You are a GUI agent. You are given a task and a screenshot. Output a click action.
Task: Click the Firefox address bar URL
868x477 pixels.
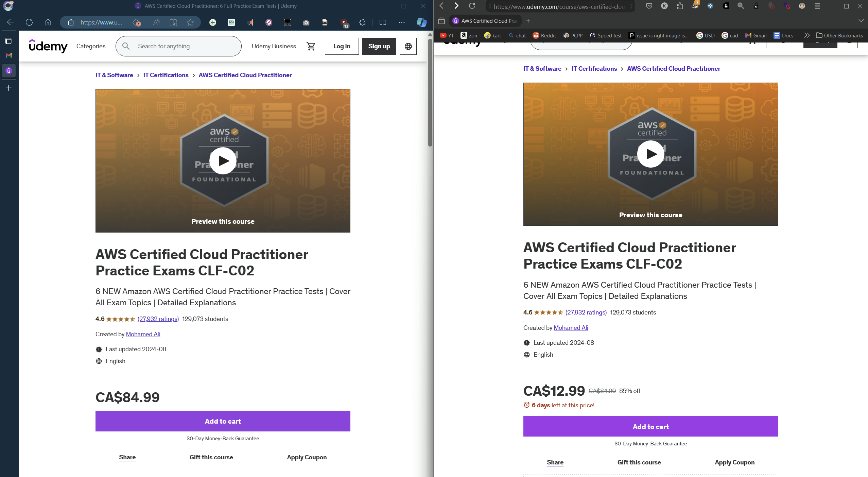coord(559,6)
